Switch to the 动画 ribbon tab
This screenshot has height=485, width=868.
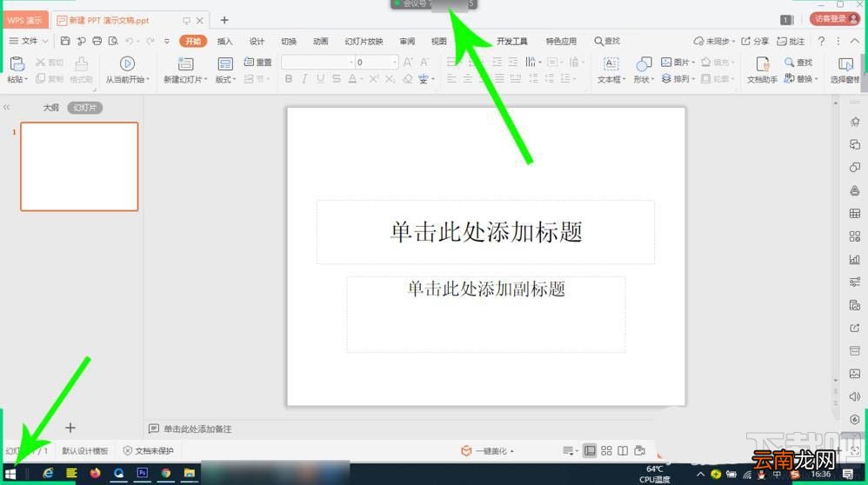(x=321, y=41)
